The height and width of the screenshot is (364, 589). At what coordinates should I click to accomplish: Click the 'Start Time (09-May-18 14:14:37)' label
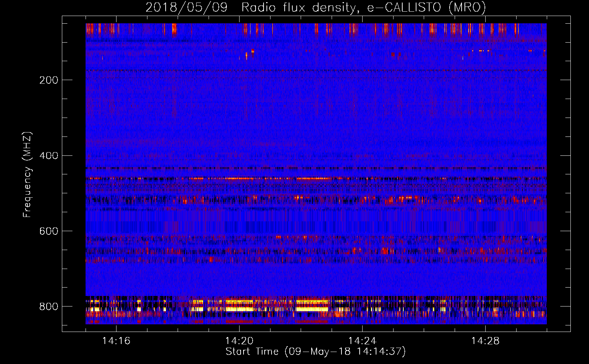(316, 352)
